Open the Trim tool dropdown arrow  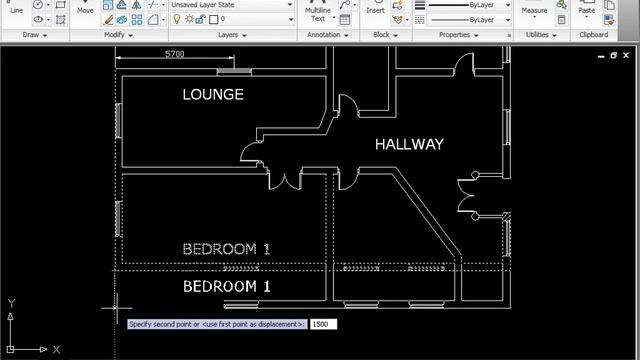[x=163, y=5]
